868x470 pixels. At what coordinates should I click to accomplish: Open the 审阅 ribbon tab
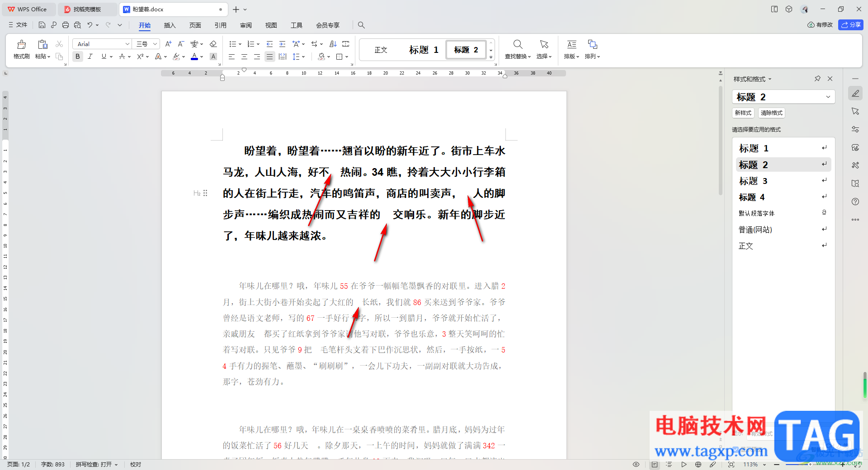point(246,25)
